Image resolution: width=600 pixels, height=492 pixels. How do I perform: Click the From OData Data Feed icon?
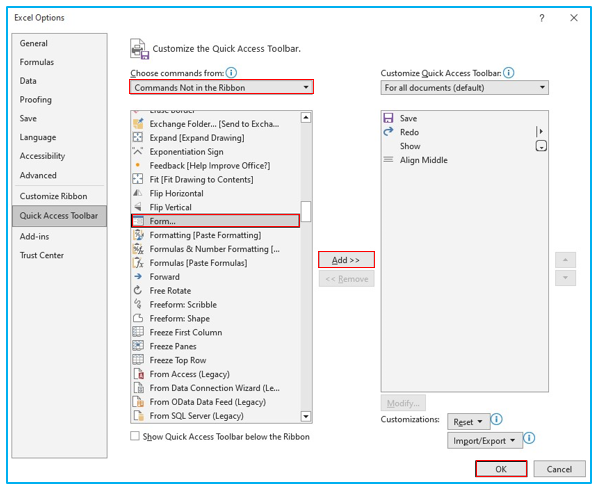[139, 402]
